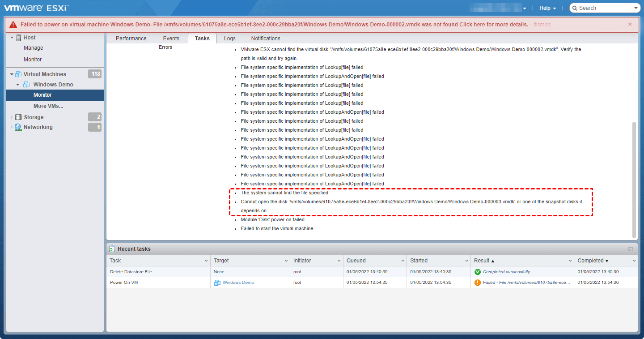This screenshot has width=644, height=339.
Task: Click the Recent tasks clipboard icon
Action: coord(112,249)
